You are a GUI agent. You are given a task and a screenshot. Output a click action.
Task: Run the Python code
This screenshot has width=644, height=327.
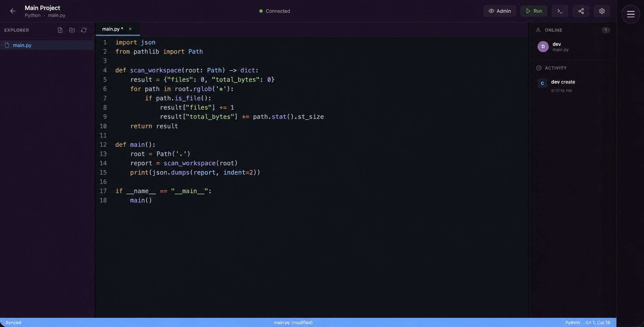click(534, 11)
